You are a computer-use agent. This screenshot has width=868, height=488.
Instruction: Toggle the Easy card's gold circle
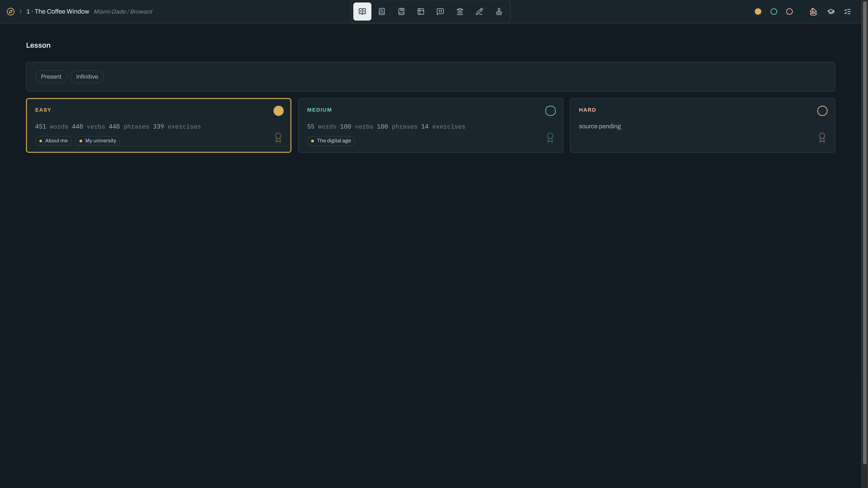[x=279, y=111]
